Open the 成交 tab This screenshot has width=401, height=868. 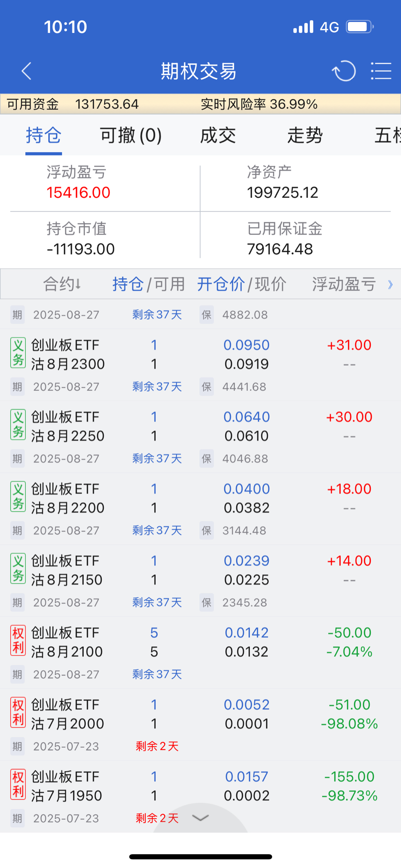pos(218,135)
